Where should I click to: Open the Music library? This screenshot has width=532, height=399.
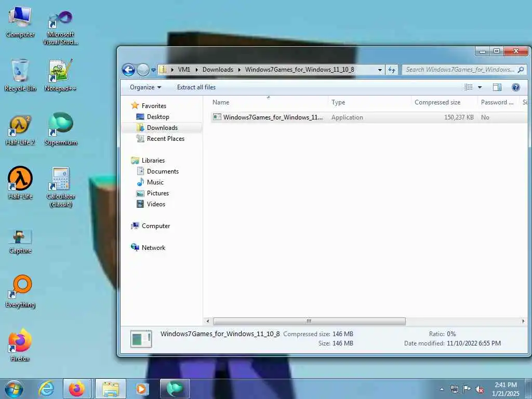[155, 182]
